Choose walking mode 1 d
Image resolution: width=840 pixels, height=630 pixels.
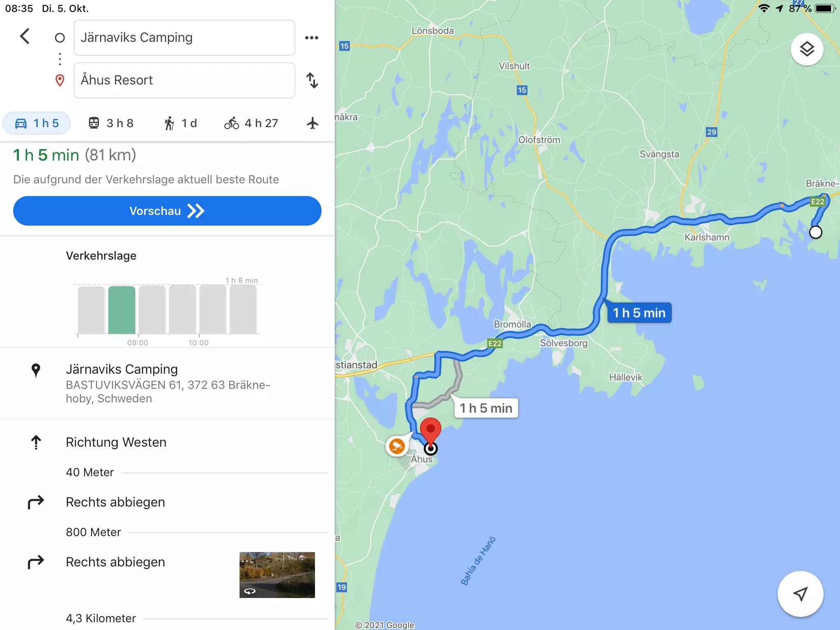tap(180, 123)
